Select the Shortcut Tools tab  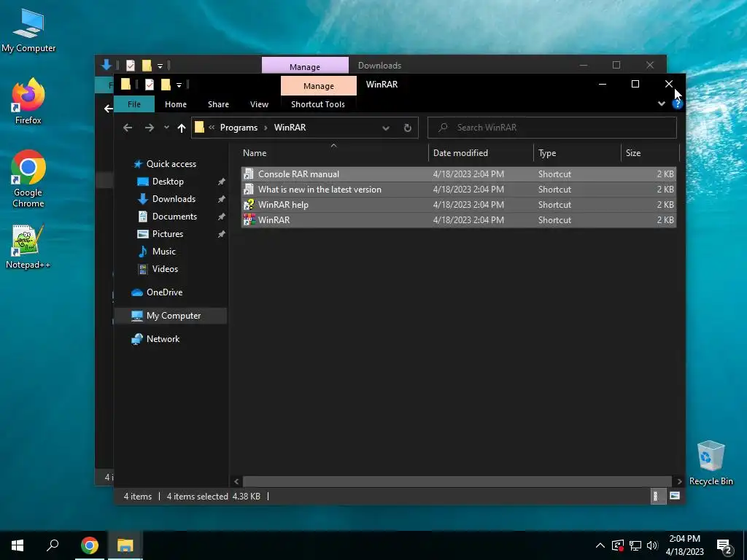click(x=318, y=104)
